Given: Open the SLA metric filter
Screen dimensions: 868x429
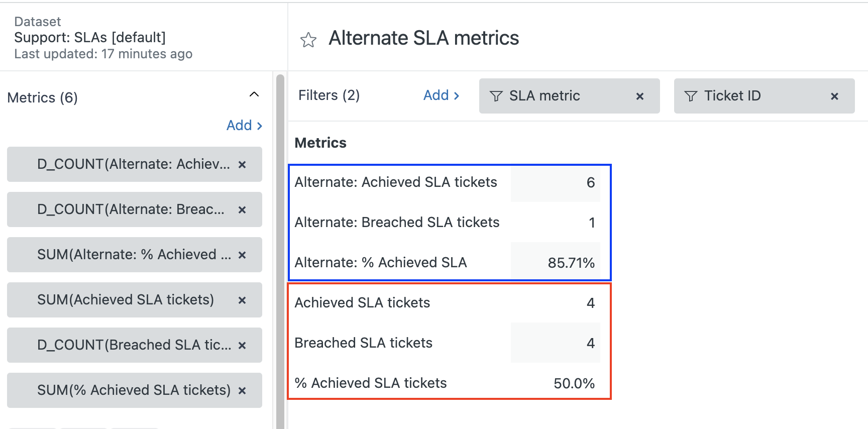Looking at the screenshot, I should click(545, 96).
